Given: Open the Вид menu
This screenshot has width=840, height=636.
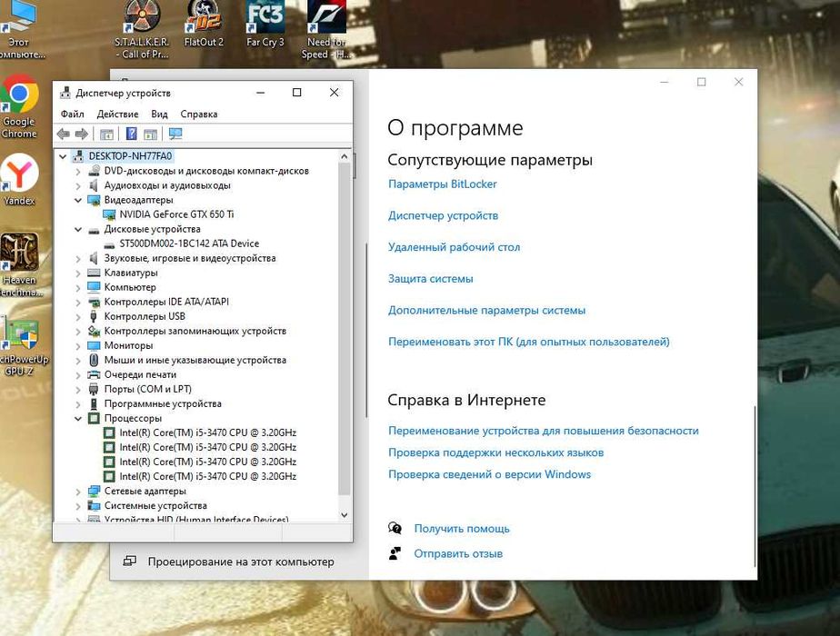Looking at the screenshot, I should (x=159, y=114).
